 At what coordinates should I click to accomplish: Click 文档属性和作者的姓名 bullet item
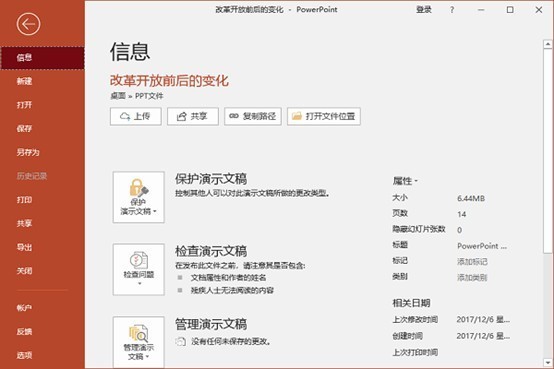click(x=228, y=277)
